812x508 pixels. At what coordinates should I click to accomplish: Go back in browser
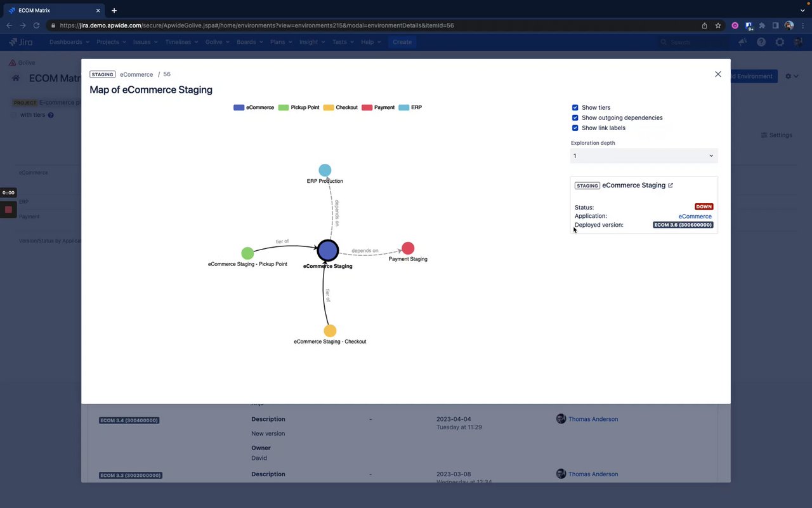(9, 25)
